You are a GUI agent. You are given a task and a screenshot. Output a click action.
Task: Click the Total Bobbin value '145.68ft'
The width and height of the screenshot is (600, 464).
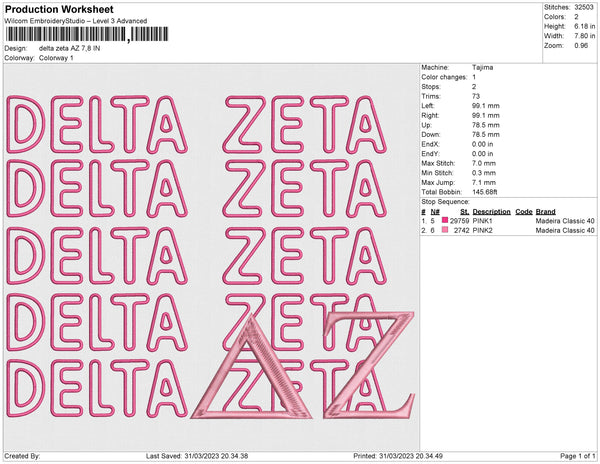pyautogui.click(x=484, y=192)
